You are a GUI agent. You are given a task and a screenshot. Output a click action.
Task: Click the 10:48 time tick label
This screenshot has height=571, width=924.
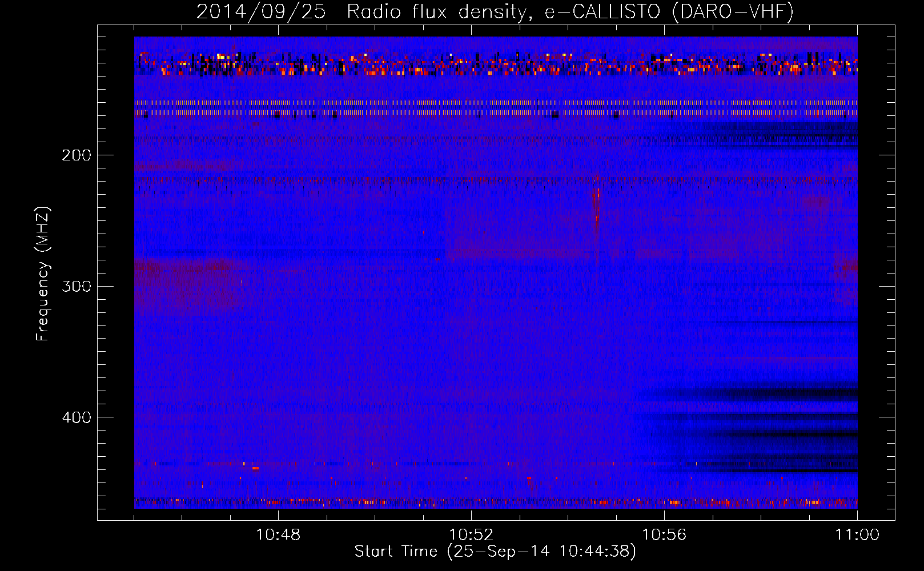tap(278, 535)
